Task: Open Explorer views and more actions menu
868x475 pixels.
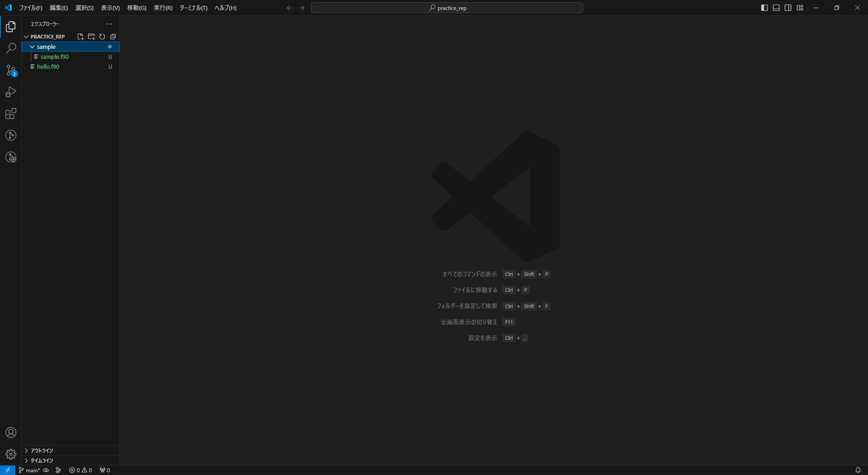Action: pyautogui.click(x=109, y=24)
